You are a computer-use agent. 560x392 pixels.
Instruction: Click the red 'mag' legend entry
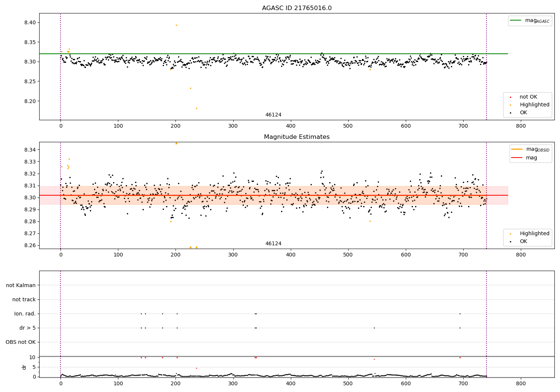point(524,158)
